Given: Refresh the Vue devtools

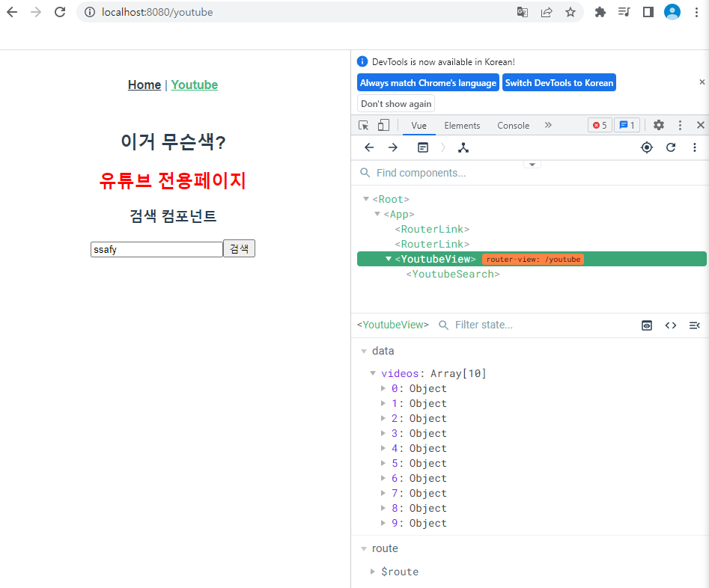Looking at the screenshot, I should [671, 147].
